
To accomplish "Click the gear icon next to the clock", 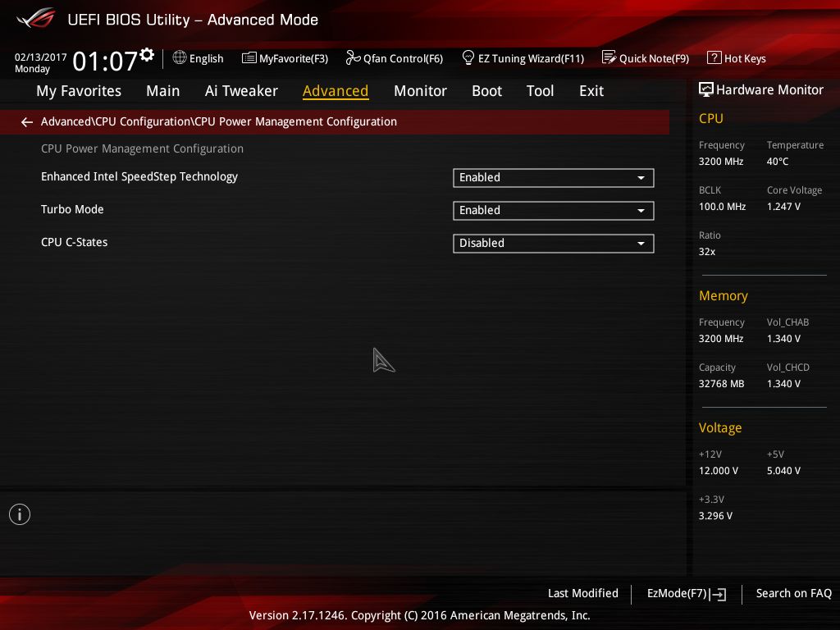I will pyautogui.click(x=147, y=55).
